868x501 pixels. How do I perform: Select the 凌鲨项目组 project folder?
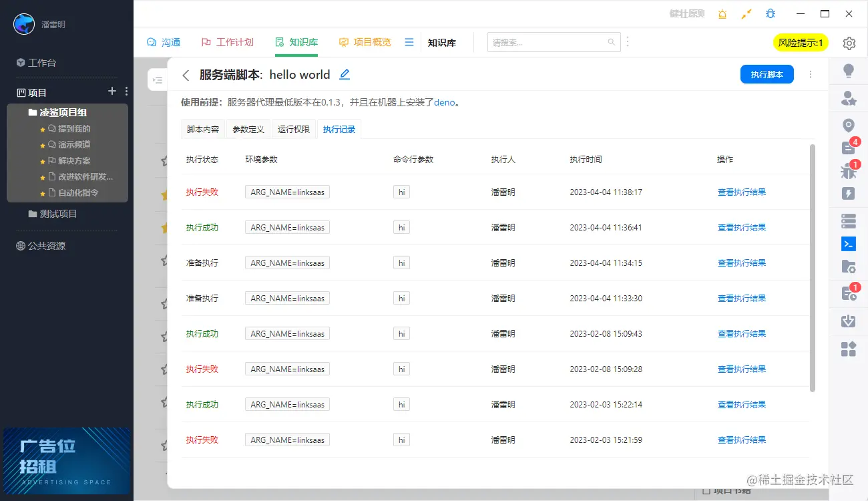tap(57, 112)
